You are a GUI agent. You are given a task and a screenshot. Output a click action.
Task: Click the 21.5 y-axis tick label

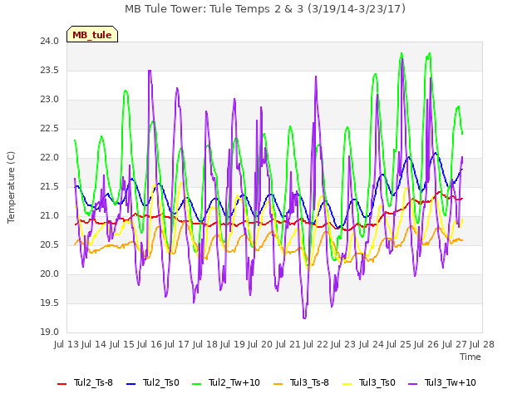coord(50,187)
